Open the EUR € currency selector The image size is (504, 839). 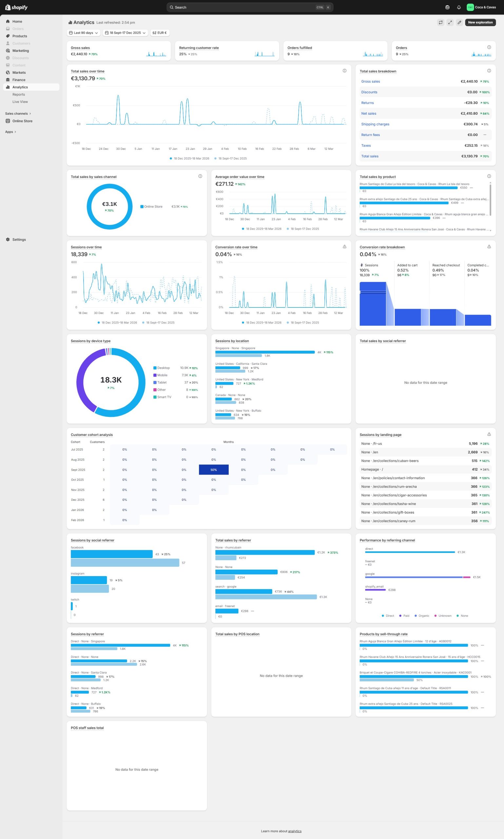tap(160, 33)
